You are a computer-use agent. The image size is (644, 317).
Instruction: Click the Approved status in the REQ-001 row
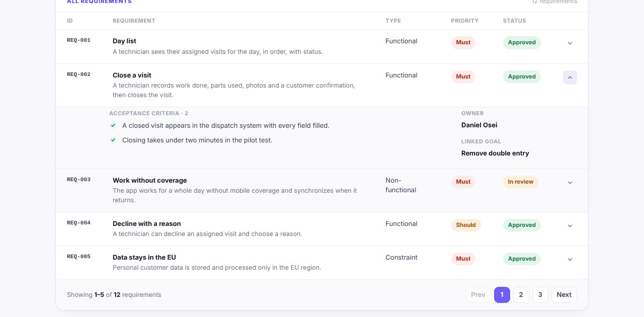click(522, 43)
